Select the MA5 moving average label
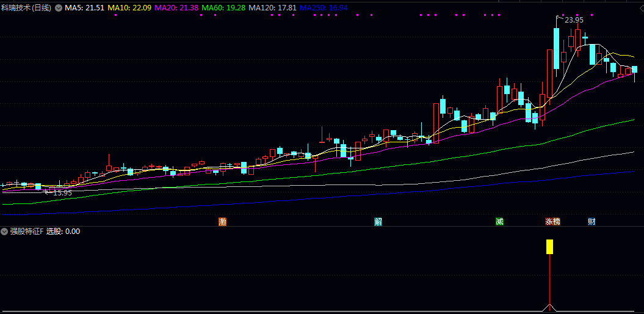Viewport: 644px width, 314px height. [x=84, y=8]
